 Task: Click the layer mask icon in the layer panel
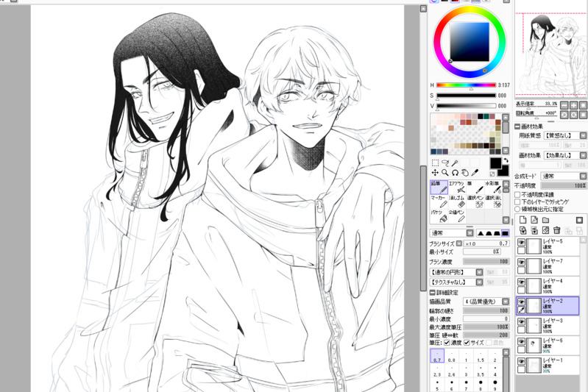[579, 220]
